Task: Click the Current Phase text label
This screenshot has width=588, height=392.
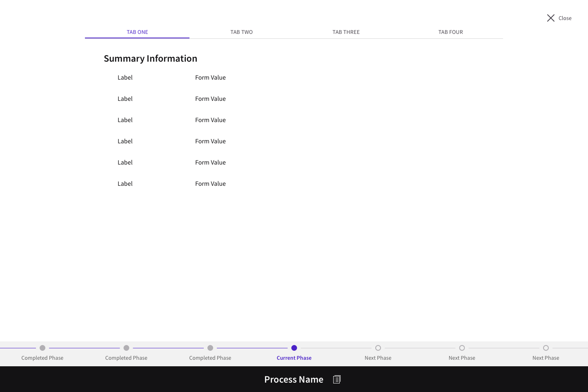Action: (294, 358)
